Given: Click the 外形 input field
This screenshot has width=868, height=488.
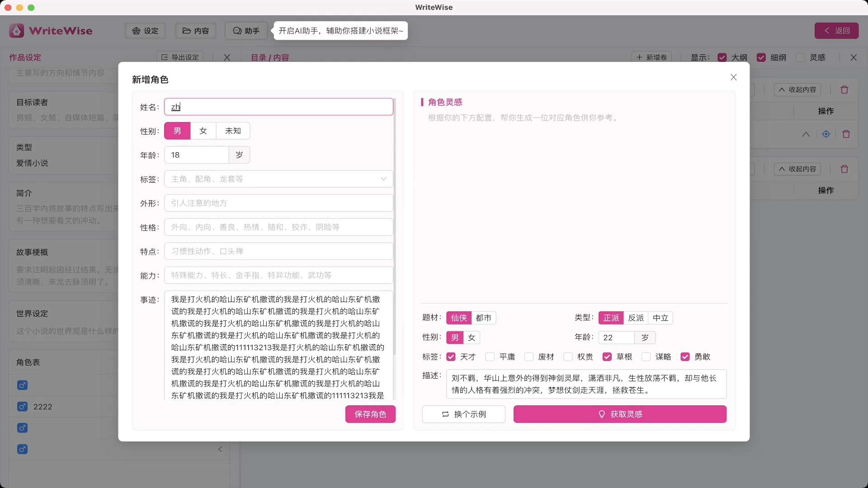Looking at the screenshot, I should pyautogui.click(x=278, y=203).
